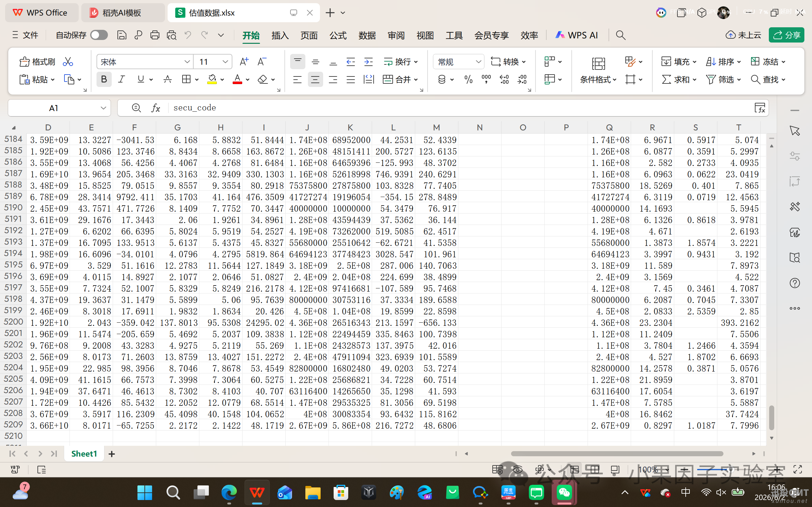Toggle Bold formatting button

pos(104,79)
